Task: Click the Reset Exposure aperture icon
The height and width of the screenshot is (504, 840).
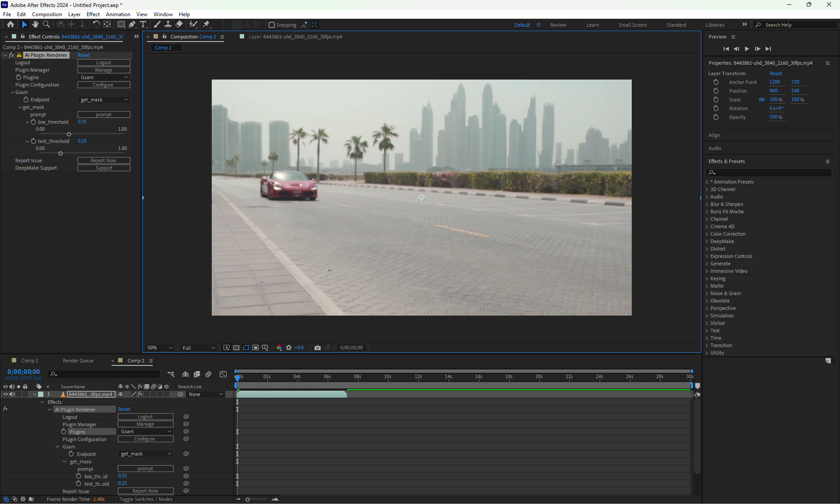Action: coord(289,348)
